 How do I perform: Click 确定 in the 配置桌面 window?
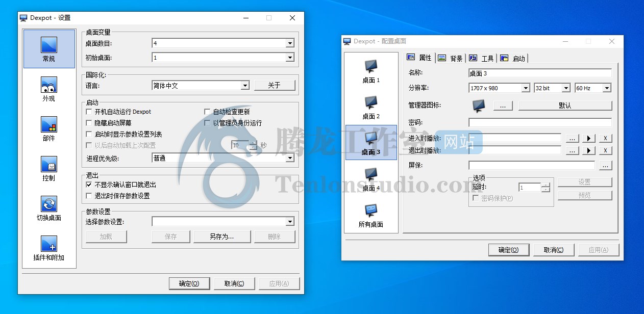(x=509, y=250)
